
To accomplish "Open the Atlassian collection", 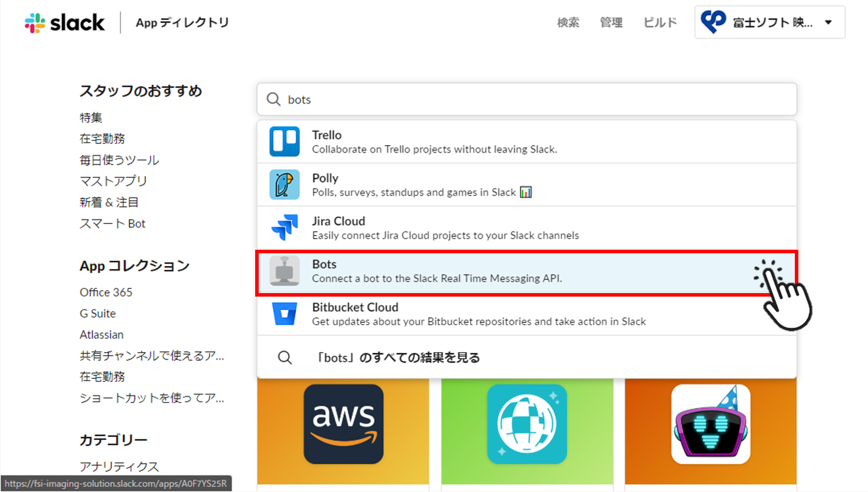I will 102,335.
